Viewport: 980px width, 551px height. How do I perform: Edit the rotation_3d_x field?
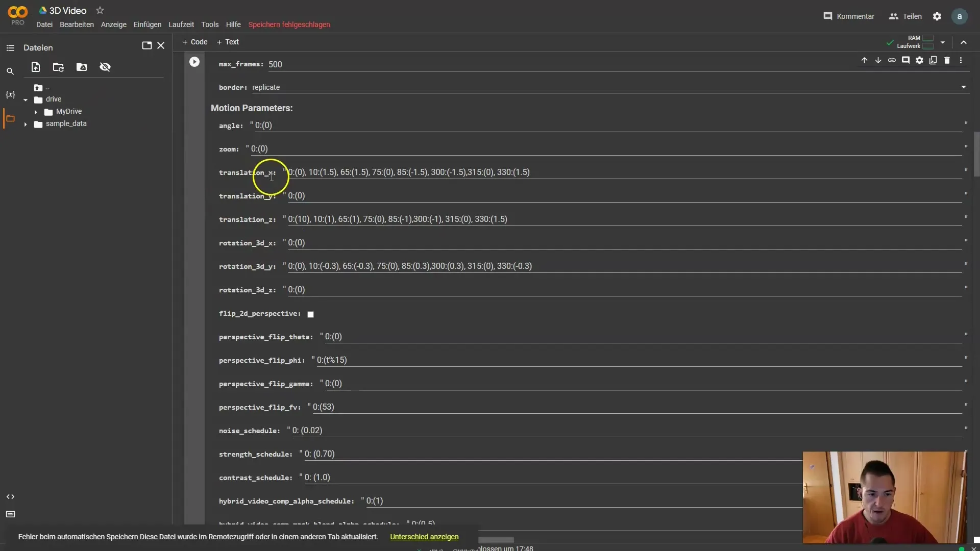625,243
